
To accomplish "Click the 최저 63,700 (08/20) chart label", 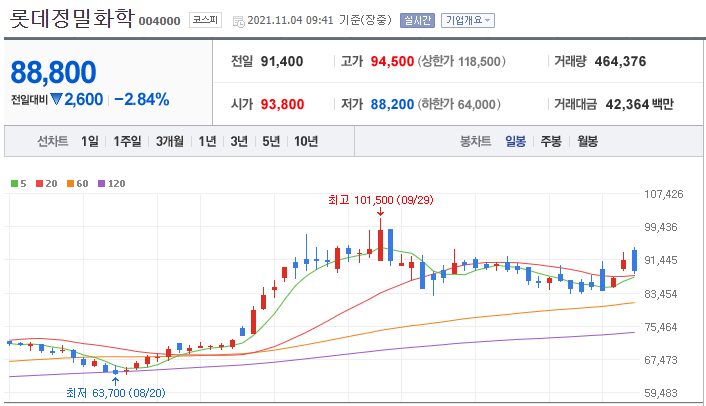I will click(116, 393).
